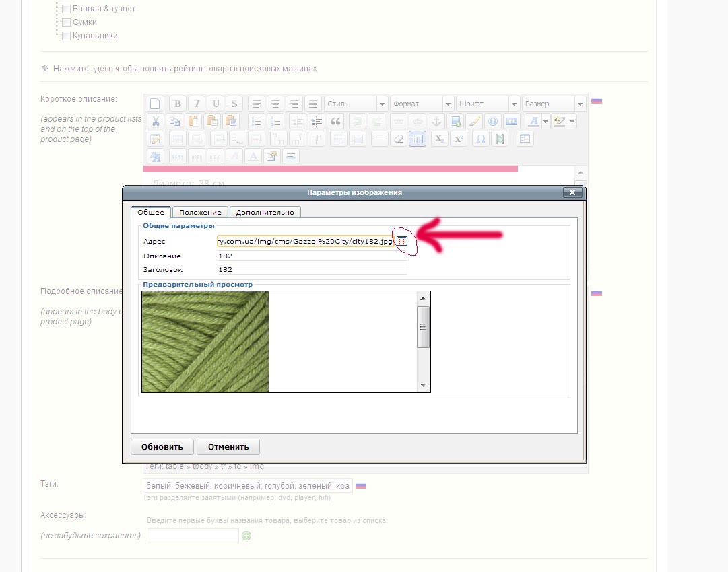Click into the Аксессуары search field
The height and width of the screenshot is (572, 728).
tap(193, 536)
